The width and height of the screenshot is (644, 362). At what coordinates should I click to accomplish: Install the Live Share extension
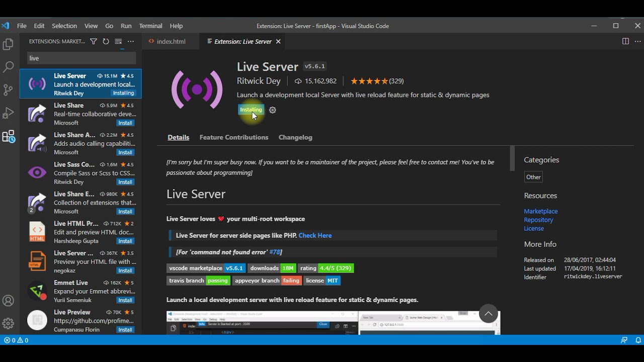[x=125, y=123]
